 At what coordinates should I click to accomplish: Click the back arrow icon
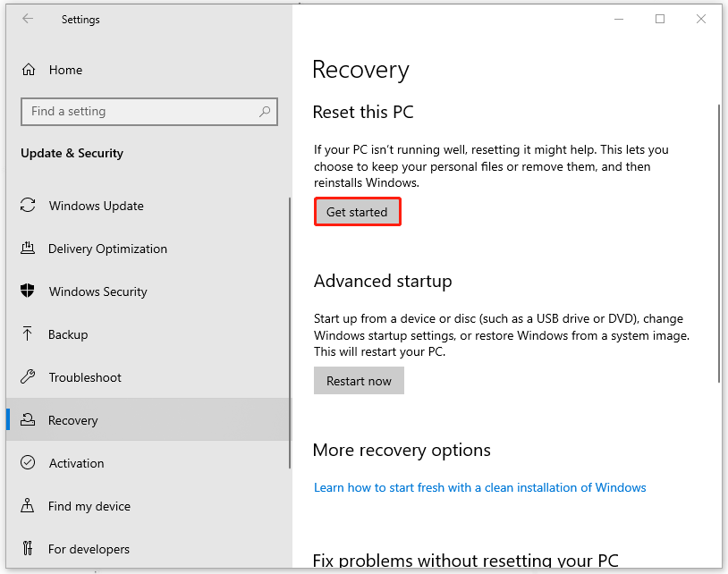pos(28,19)
